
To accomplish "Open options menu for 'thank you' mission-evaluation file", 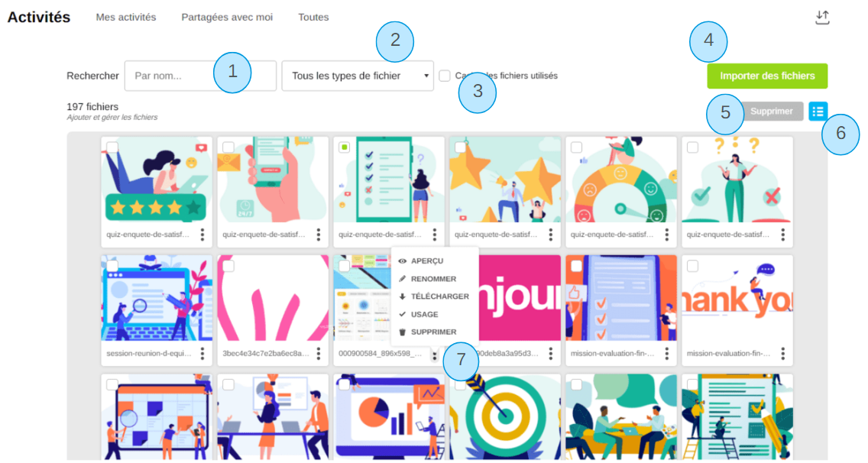I will coord(782,353).
